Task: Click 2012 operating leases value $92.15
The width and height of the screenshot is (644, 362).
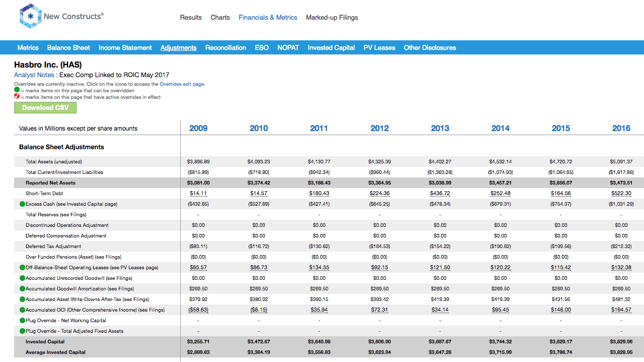Action: pos(380,268)
